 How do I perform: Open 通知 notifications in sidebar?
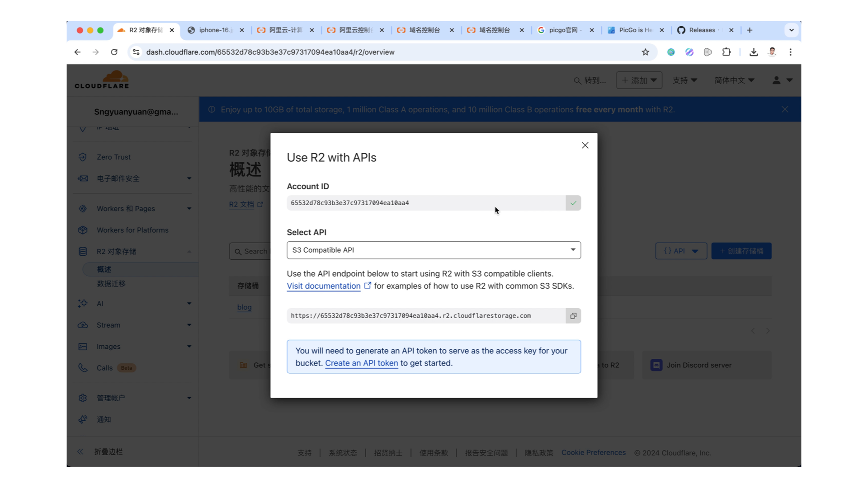[104, 419]
